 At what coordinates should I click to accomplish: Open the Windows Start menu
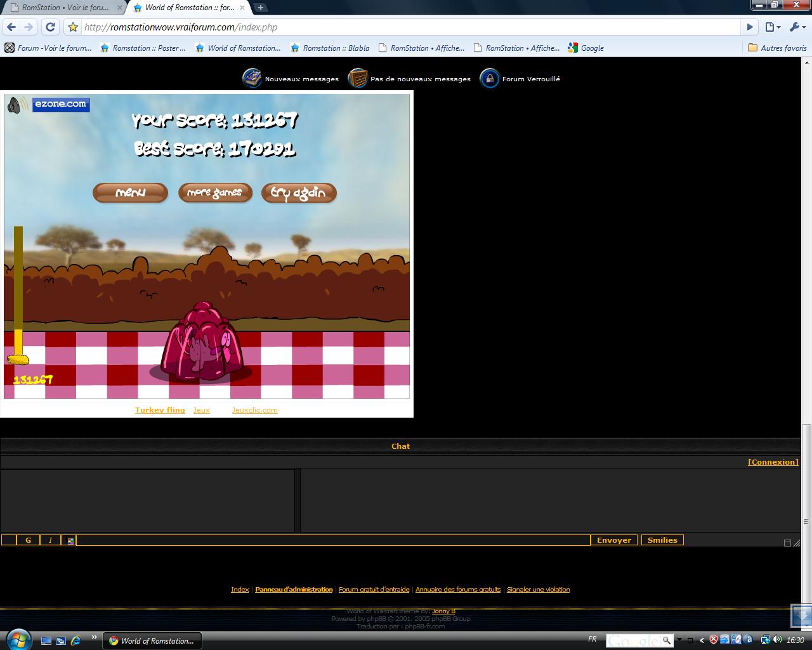(x=17, y=639)
